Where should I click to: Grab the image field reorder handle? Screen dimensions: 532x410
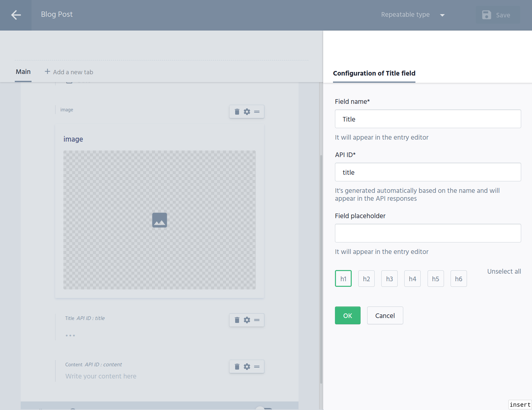click(257, 112)
